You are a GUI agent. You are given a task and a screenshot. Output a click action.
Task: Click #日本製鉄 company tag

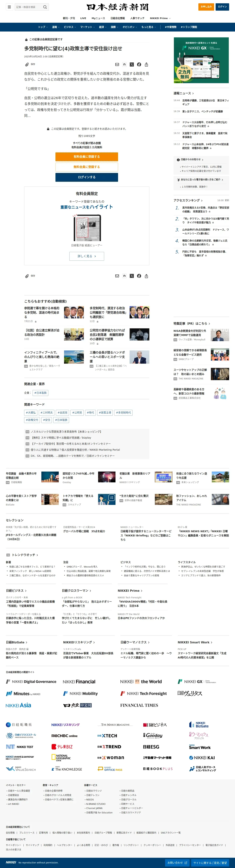click(x=40, y=393)
